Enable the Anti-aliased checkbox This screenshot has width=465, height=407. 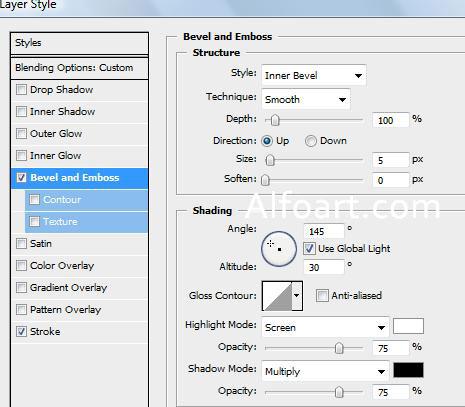pos(322,296)
